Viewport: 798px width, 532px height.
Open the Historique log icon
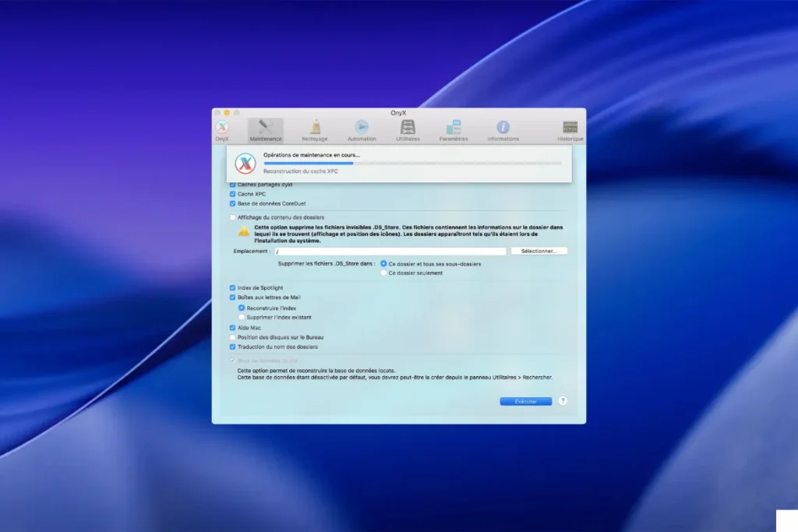(x=570, y=129)
